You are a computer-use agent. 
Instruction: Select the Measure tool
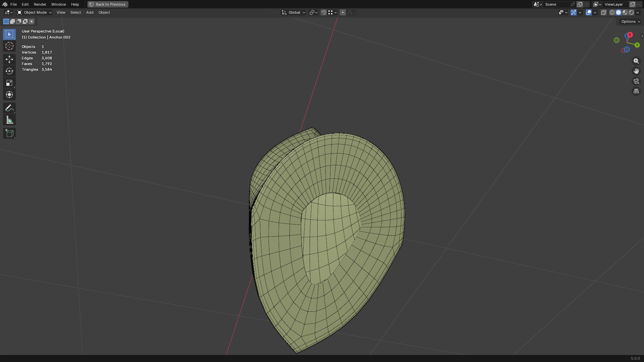point(9,120)
